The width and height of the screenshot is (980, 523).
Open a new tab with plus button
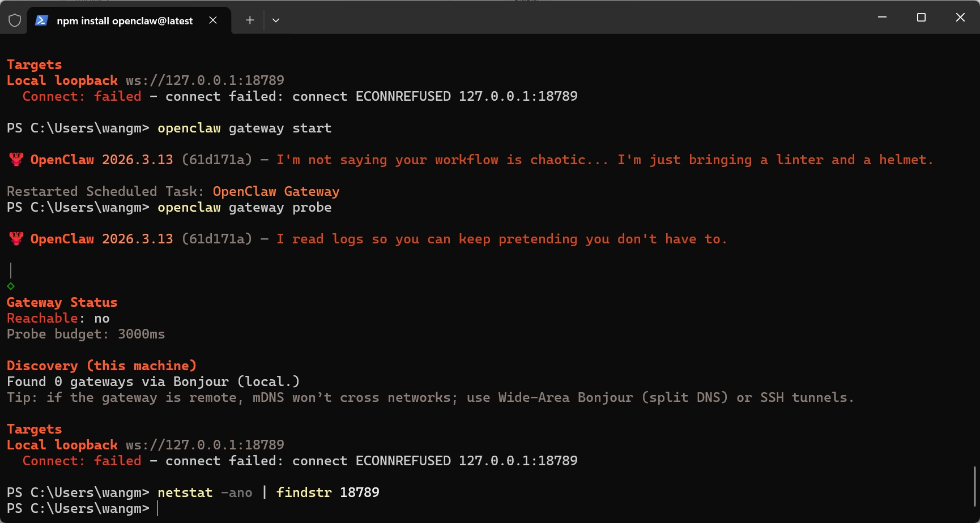pos(250,20)
